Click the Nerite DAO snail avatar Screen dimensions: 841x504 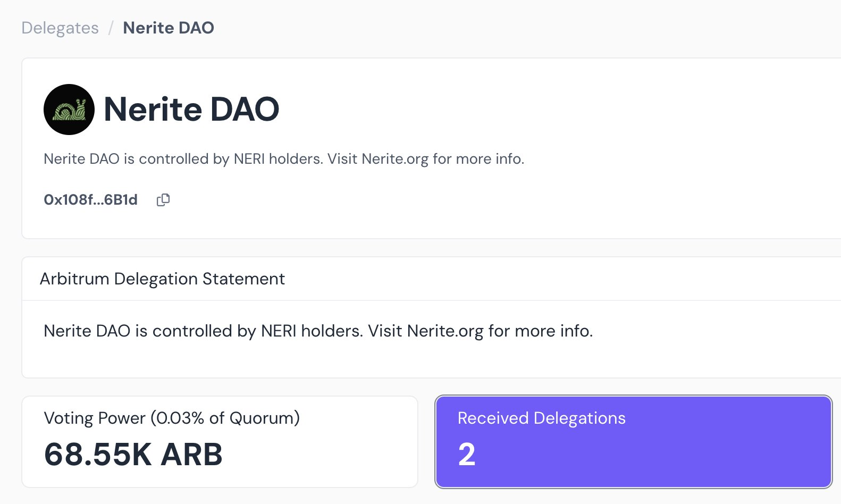(x=69, y=110)
